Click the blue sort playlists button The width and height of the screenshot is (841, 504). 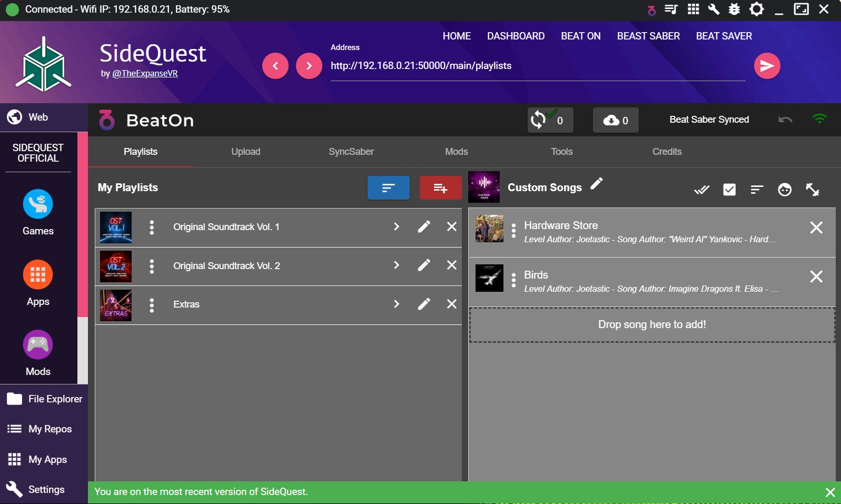click(x=389, y=188)
